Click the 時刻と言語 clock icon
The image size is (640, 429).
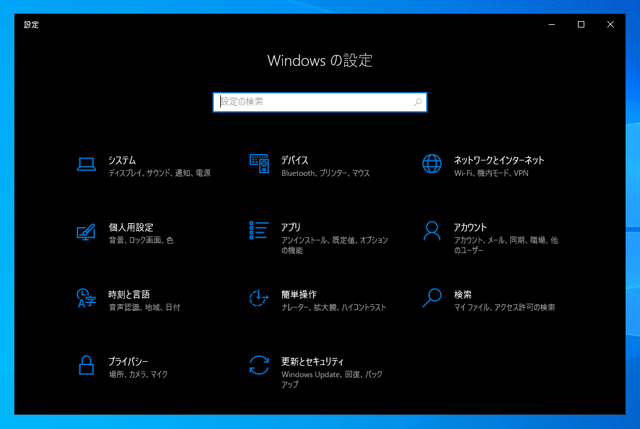coord(86,298)
